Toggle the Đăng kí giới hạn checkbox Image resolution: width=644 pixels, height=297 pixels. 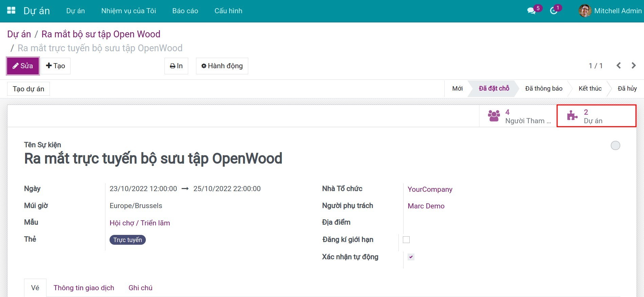[406, 240]
